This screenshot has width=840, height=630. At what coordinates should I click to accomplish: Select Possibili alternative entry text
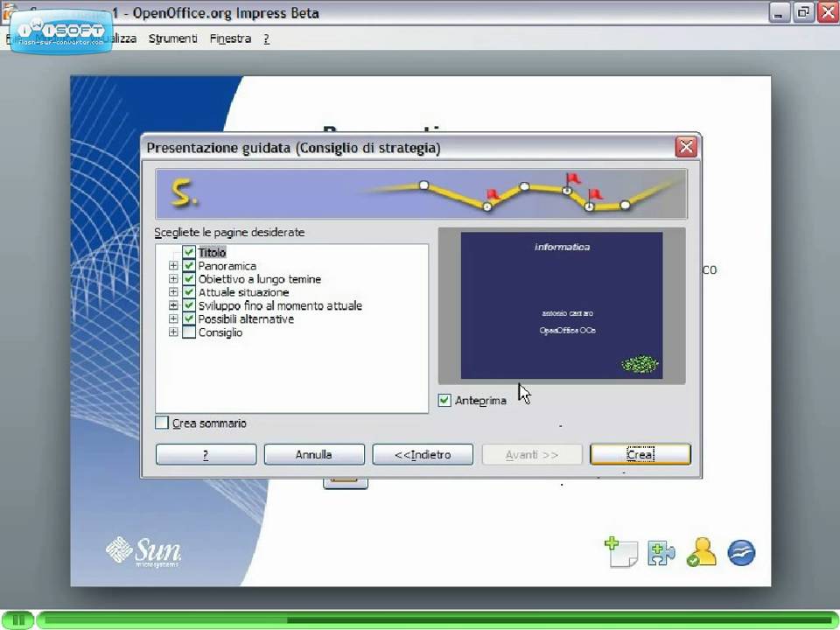click(246, 318)
